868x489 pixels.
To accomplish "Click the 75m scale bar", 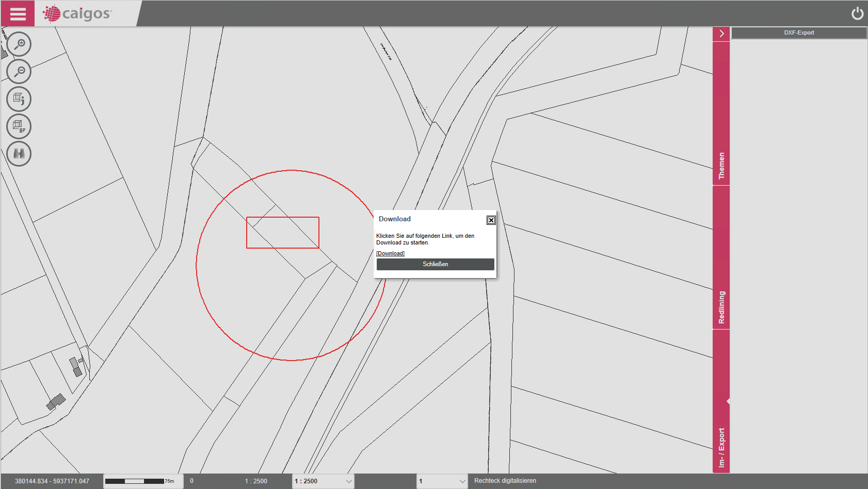I will 140,481.
